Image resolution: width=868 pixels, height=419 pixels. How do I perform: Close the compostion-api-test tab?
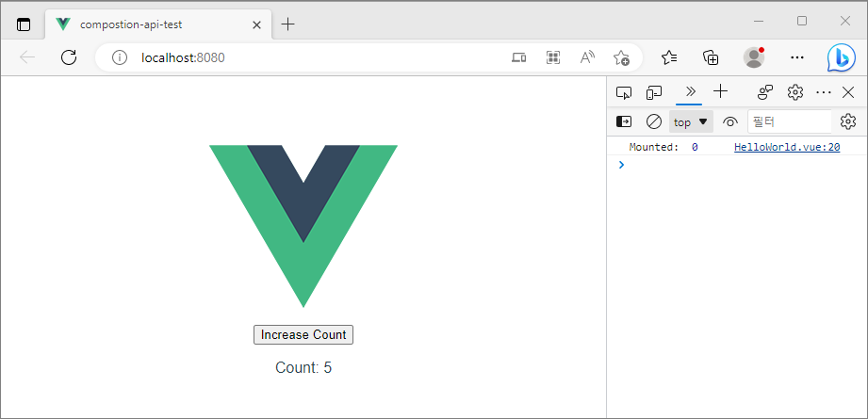point(257,24)
